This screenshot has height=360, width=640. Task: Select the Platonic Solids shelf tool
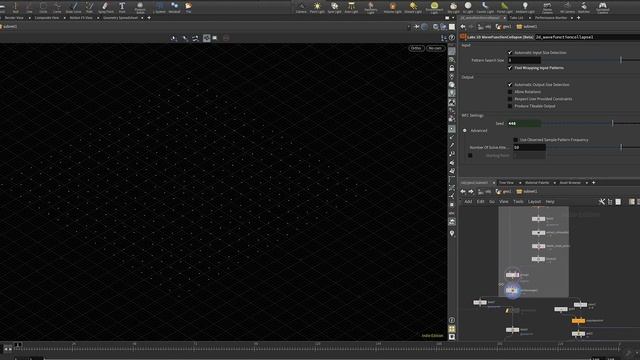(140, 7)
